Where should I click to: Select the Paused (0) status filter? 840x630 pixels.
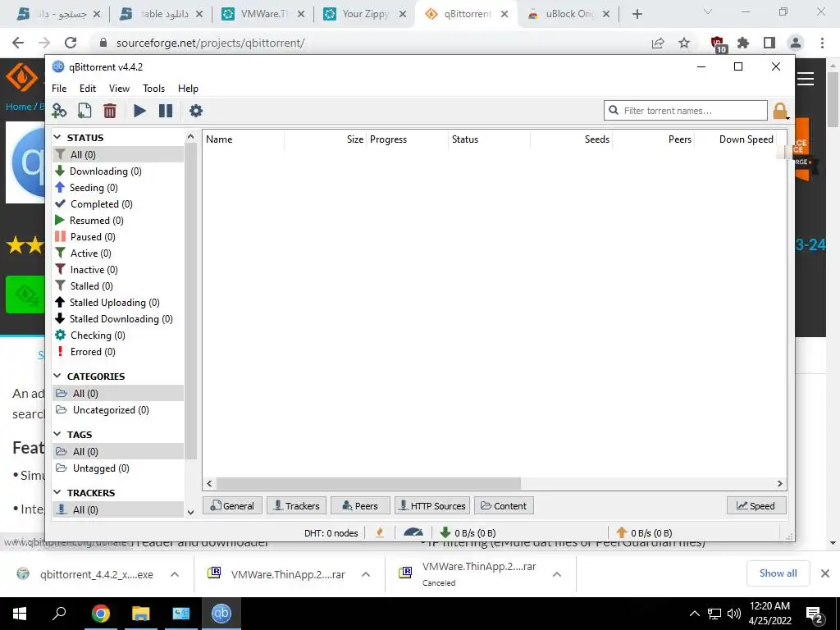93,237
